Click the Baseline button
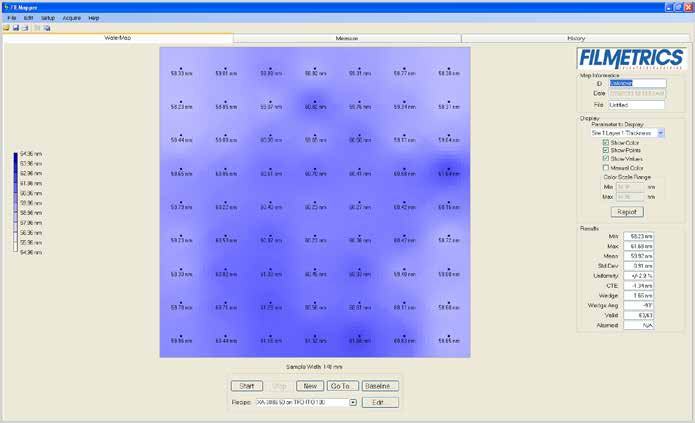695x423 pixels. click(379, 385)
